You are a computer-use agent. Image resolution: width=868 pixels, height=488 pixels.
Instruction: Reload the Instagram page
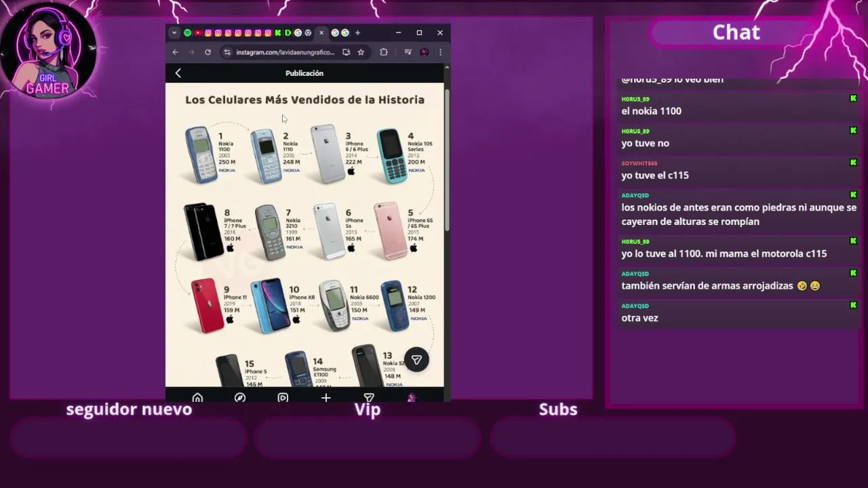click(208, 52)
